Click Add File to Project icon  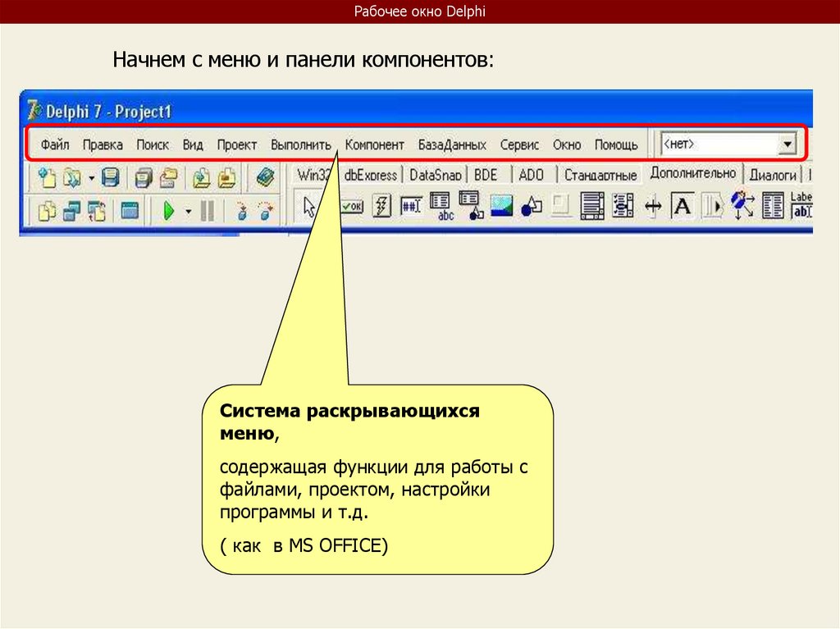[x=202, y=178]
